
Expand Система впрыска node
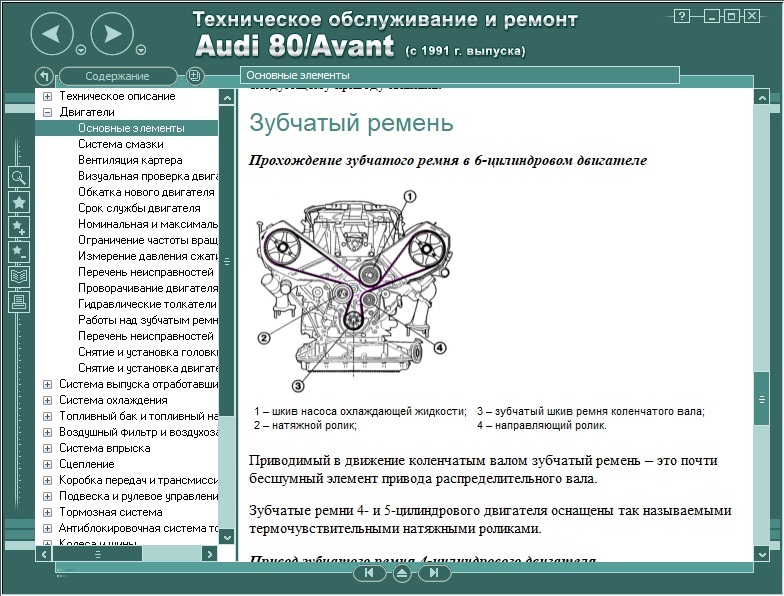point(48,448)
